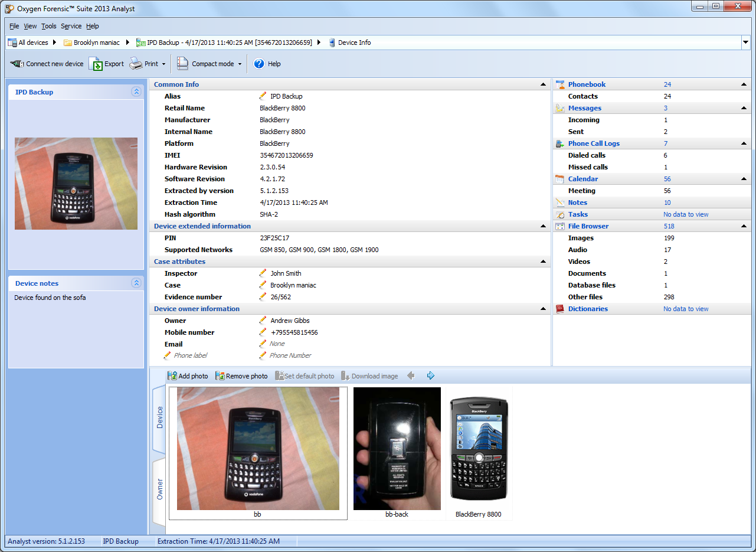The image size is (756, 552).
Task: Open the Compact mode dropdown arrow
Action: pos(240,64)
